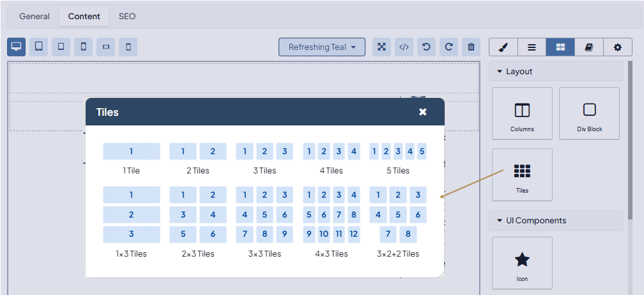The height and width of the screenshot is (295, 644).
Task: Open the book icon panel
Action: tap(588, 47)
